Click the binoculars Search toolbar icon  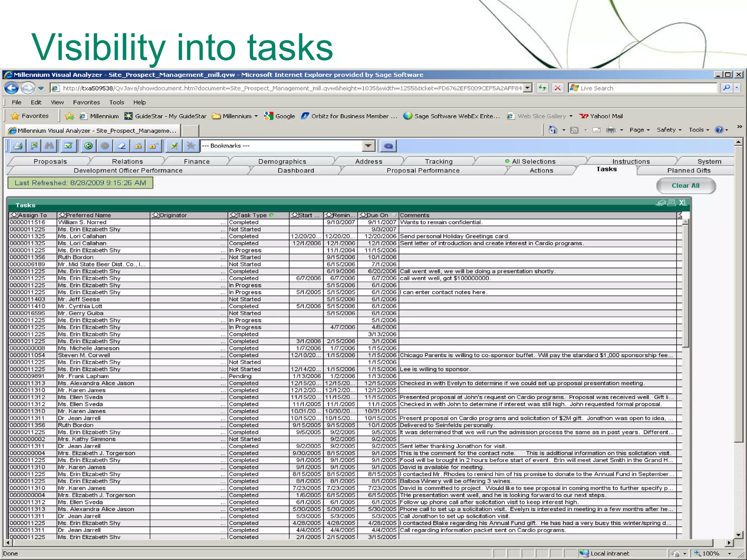point(49,146)
